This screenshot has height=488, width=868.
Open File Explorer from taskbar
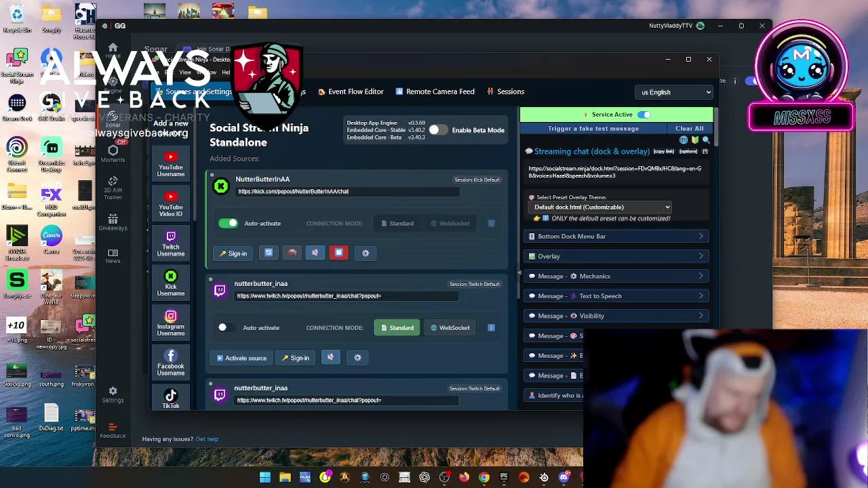tap(285, 477)
